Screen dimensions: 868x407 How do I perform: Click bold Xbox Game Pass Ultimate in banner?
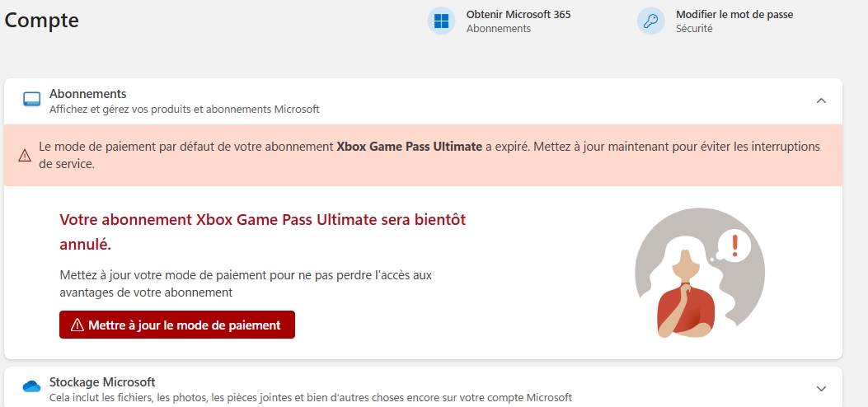[x=409, y=147]
